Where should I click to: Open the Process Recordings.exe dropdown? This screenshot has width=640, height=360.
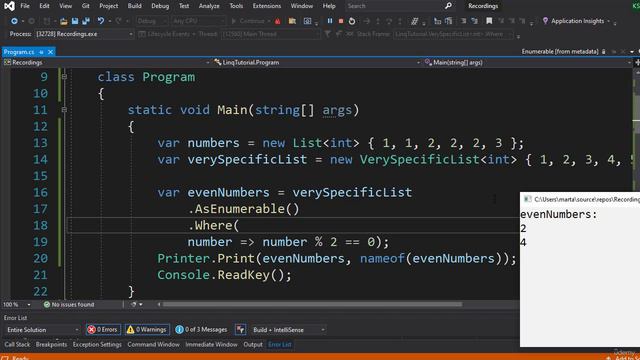point(84,34)
